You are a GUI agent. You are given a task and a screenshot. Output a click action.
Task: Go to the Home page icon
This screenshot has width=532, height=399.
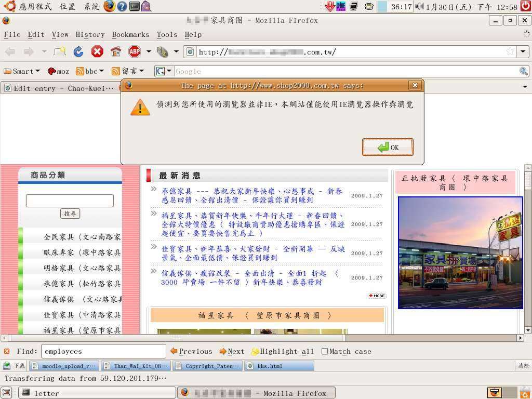point(115,51)
